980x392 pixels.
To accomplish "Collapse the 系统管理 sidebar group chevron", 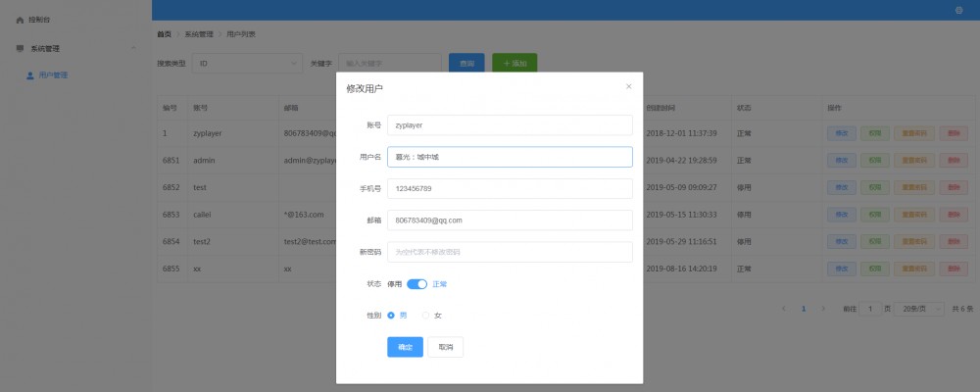I will [x=133, y=48].
